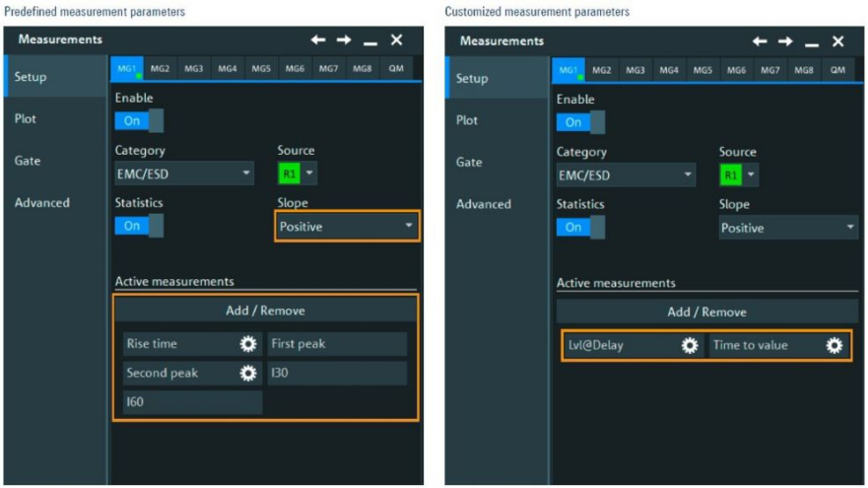
Task: Turn off Statistics switch in the left panel
Action: (139, 225)
